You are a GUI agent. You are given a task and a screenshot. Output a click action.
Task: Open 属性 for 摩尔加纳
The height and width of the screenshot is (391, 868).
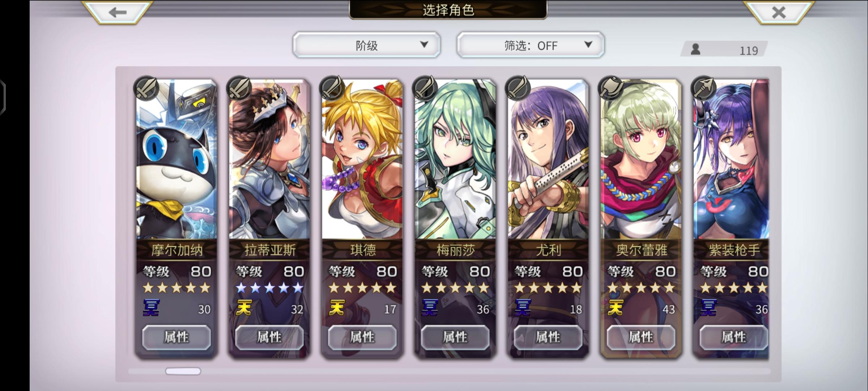pos(176,337)
